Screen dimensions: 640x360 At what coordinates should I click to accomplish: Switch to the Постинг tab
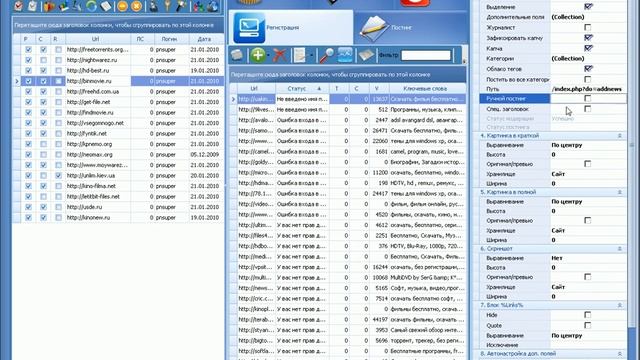click(x=411, y=27)
